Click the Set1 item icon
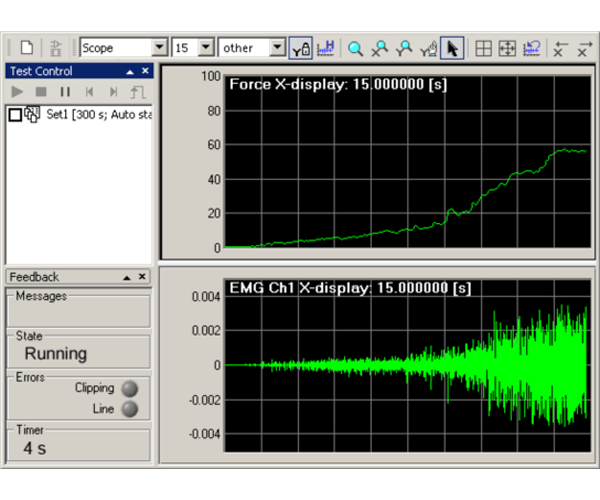Screen dimensions: 600x500 pyautogui.click(x=32, y=114)
